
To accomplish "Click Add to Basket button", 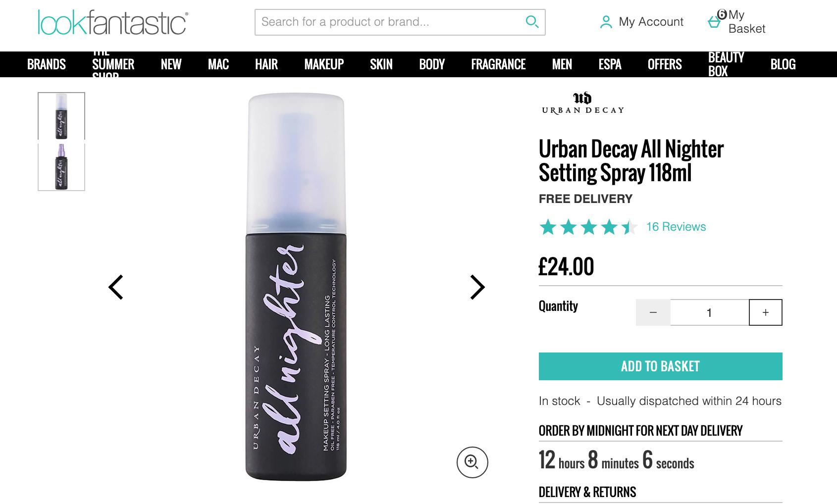I will [660, 366].
